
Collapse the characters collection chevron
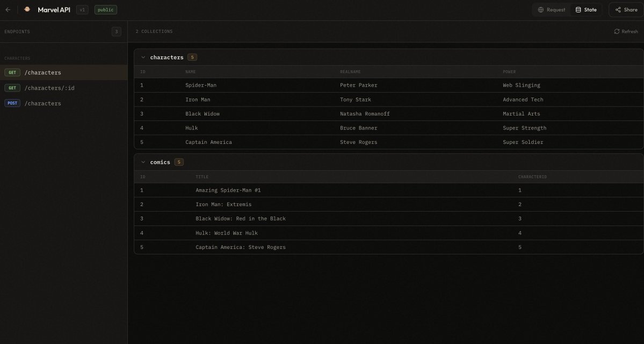tap(143, 58)
